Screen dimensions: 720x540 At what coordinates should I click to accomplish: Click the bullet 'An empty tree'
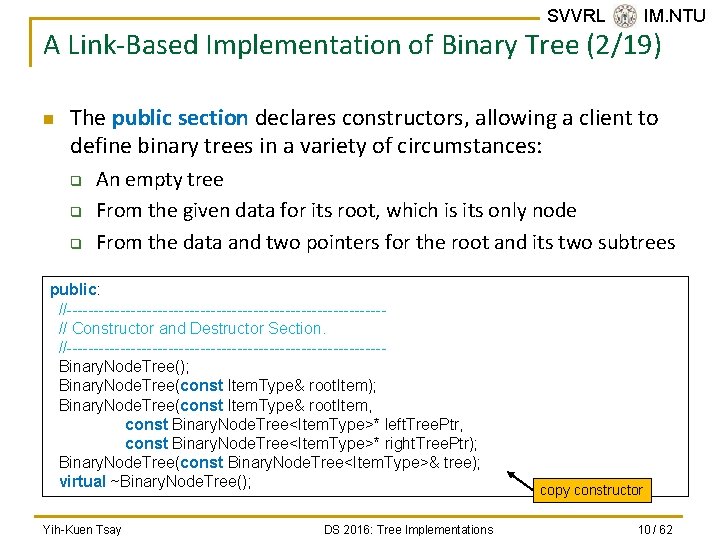(159, 180)
